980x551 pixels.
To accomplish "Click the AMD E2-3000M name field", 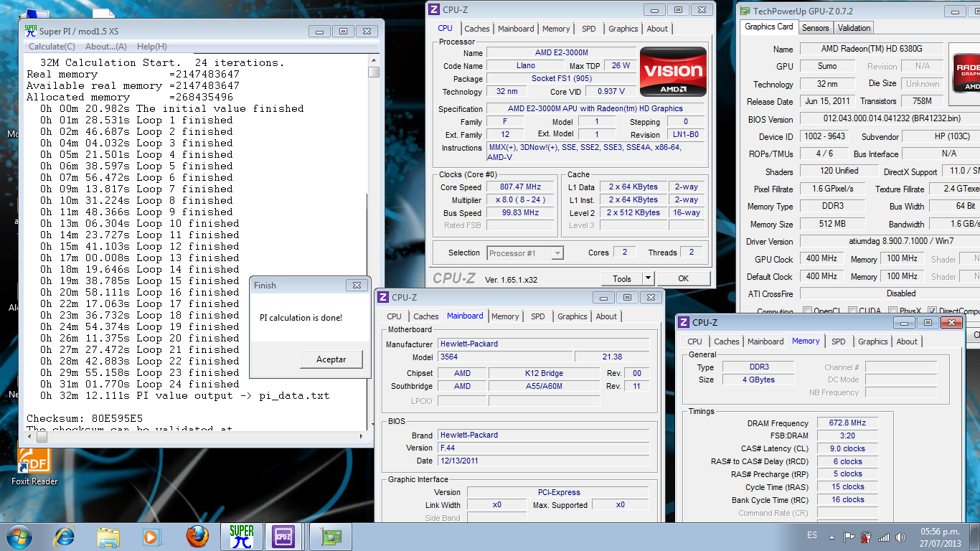I will 561,53.
